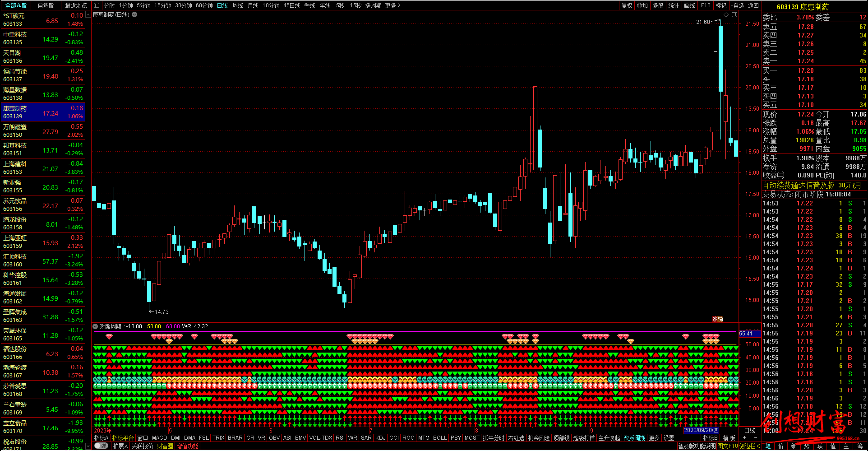Open the 更多 indicators list at bottom
Screen dimensions: 868x451
tap(654, 438)
